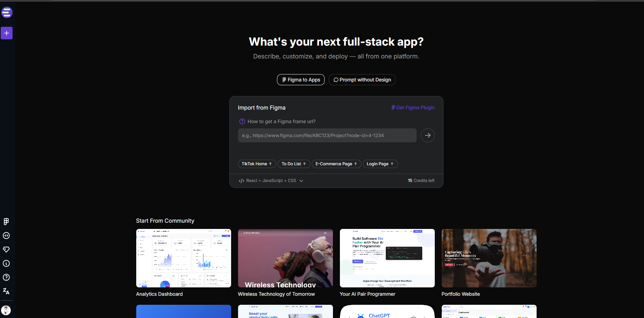
Task: Click Your AI Pair Programmer title text
Action: coord(367,294)
